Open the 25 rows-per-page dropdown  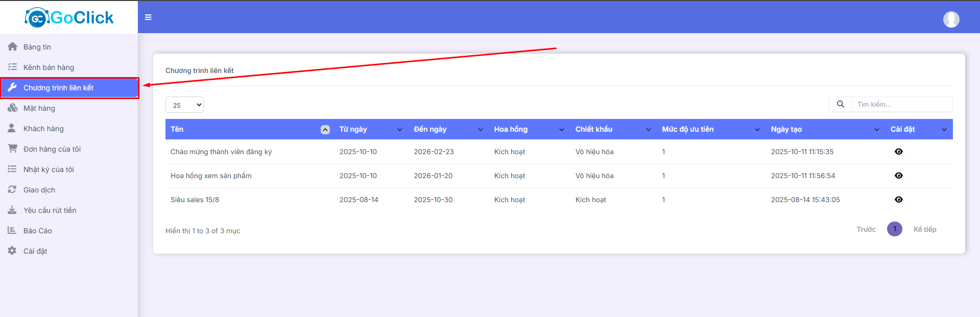(184, 105)
